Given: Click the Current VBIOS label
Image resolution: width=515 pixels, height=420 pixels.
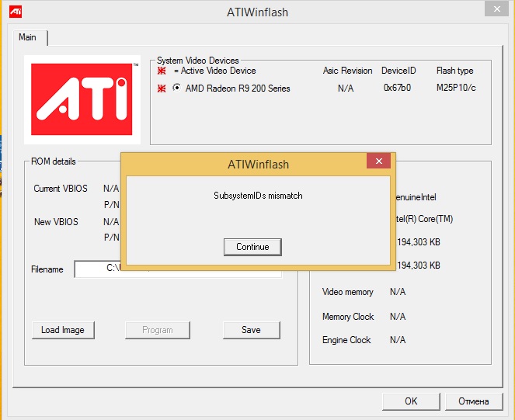Looking at the screenshot, I should pos(61,189).
